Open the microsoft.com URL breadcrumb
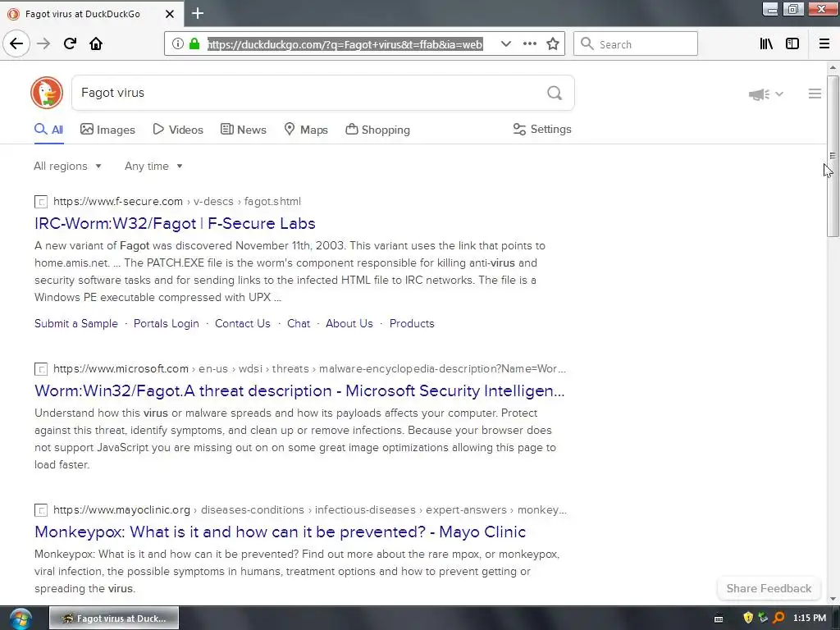The height and width of the screenshot is (630, 840). point(309,368)
